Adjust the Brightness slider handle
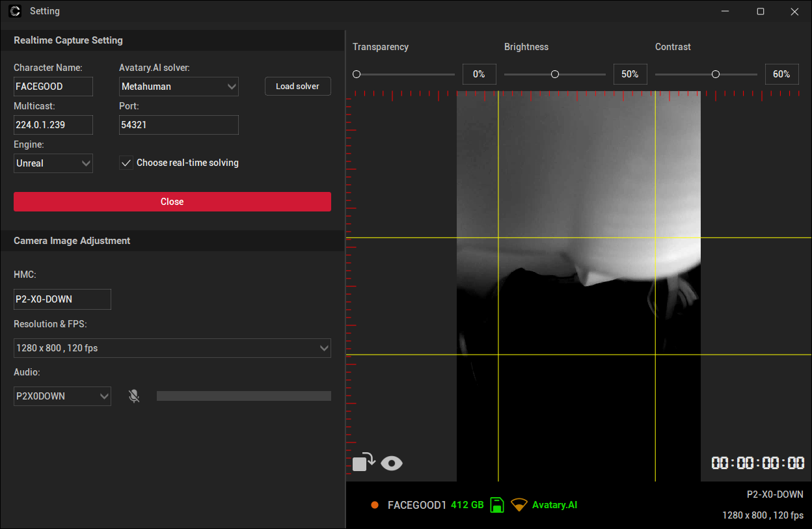The image size is (812, 529). click(x=555, y=74)
